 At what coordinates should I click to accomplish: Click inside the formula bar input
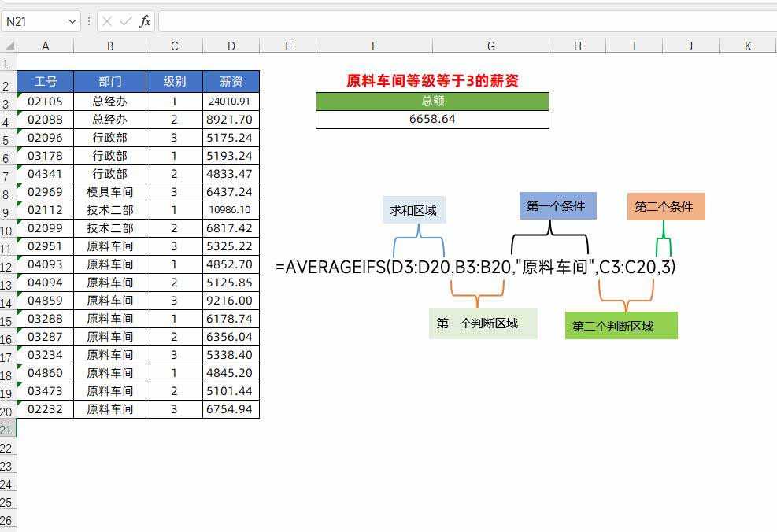[464, 21]
